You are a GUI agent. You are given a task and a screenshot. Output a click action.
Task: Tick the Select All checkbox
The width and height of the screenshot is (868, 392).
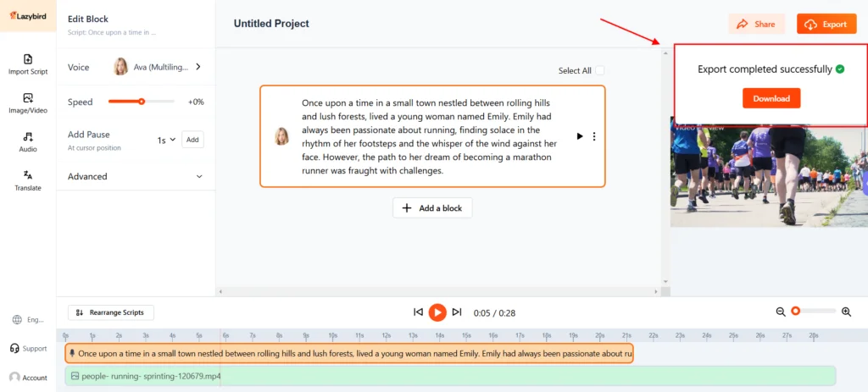pyautogui.click(x=600, y=71)
